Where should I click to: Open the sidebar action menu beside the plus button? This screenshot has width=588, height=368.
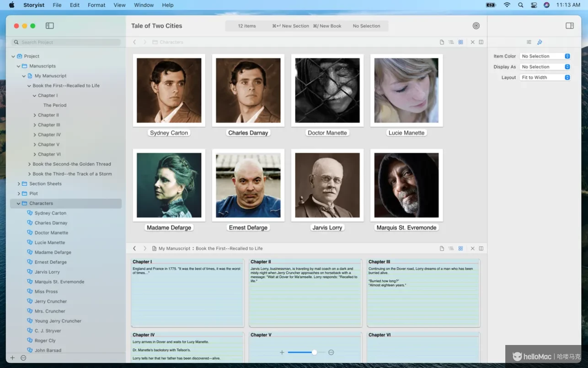tap(23, 358)
